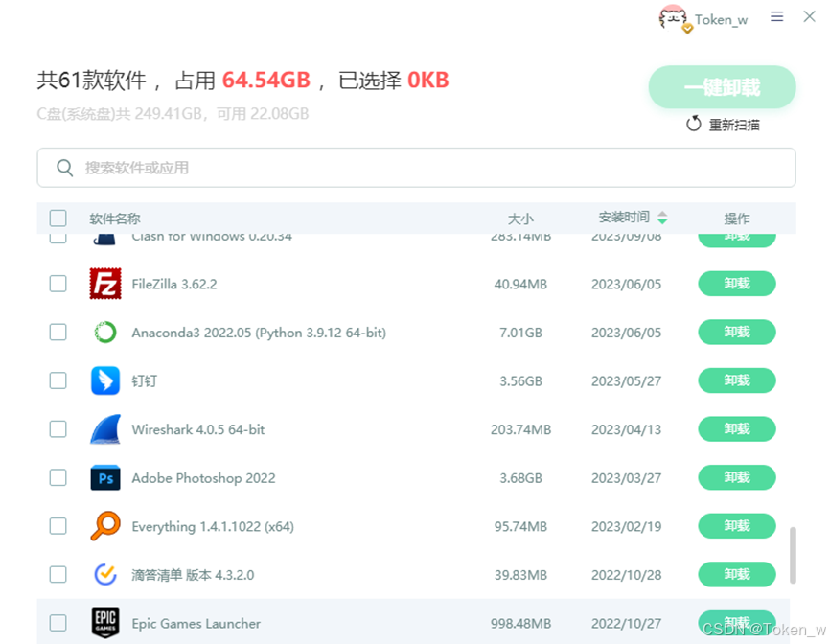
Task: Click the 203.74MB size value
Action: (x=520, y=429)
